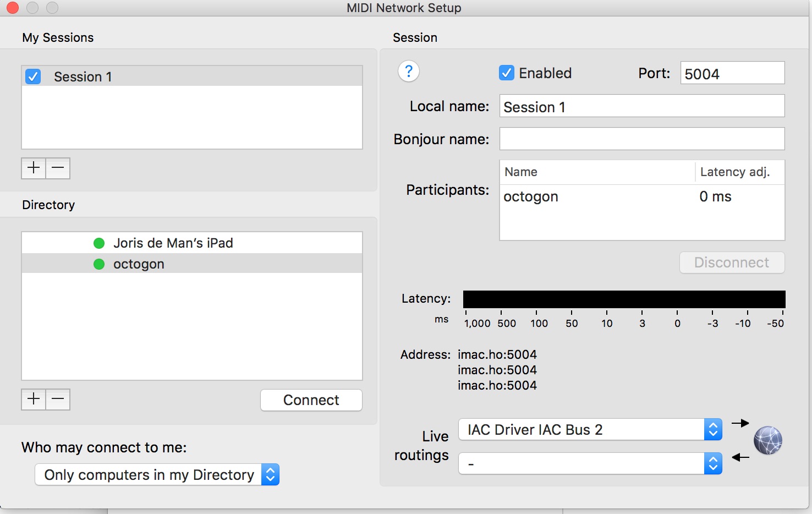The height and width of the screenshot is (514, 812).
Task: Remove session using minus under My Sessions
Action: click(x=58, y=168)
